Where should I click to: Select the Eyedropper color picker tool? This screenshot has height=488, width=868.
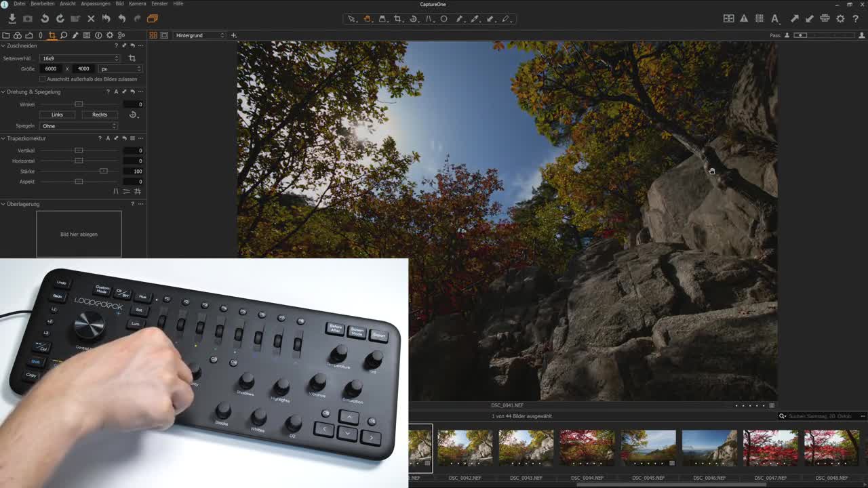click(475, 18)
